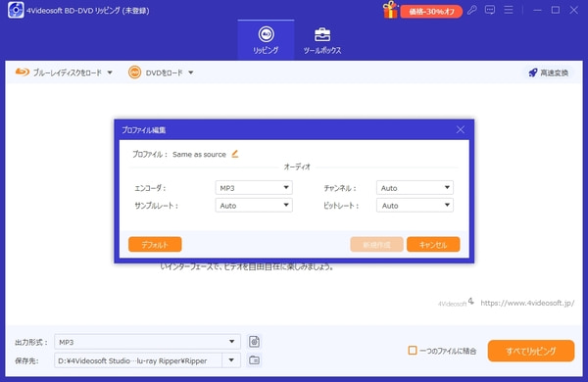Switch to the ツールボックス tab
This screenshot has height=382, width=588.
(322, 40)
